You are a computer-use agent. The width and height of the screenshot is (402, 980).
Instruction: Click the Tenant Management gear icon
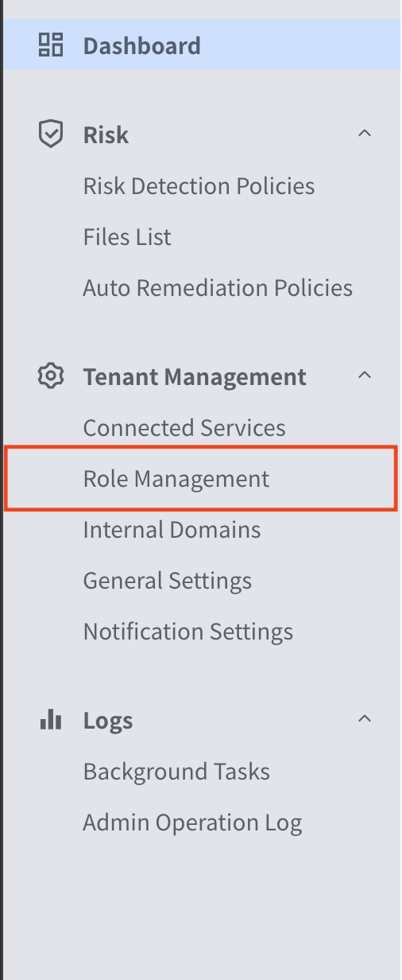tap(51, 376)
